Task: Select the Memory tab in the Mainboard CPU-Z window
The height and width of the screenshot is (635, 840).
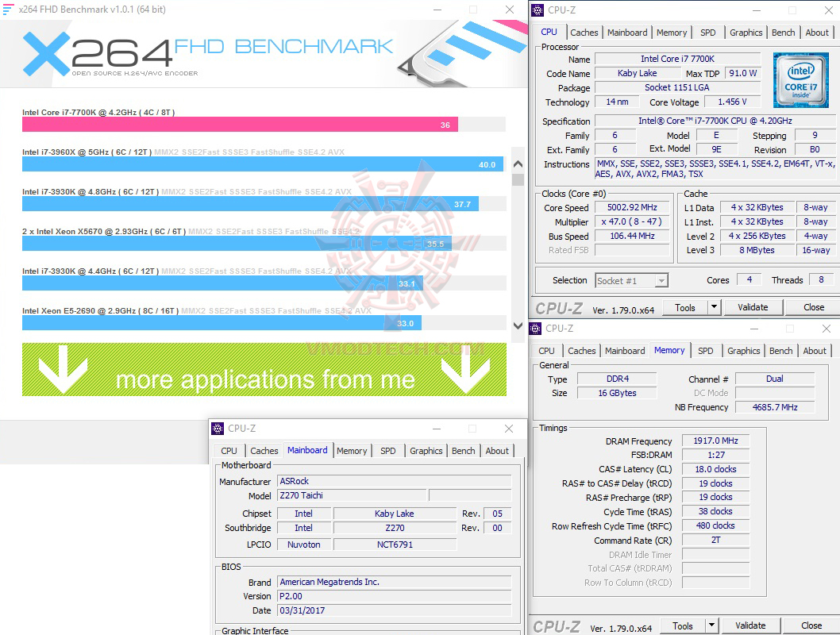Action: [x=352, y=451]
